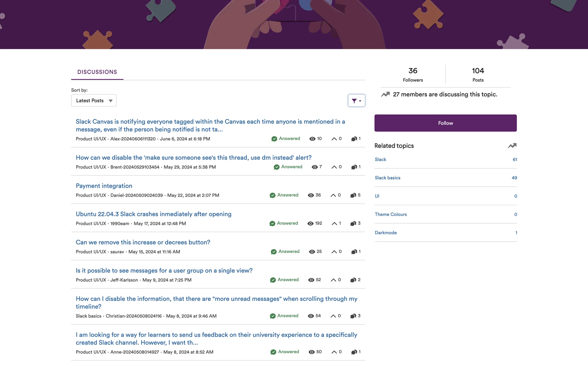Open the Darkmode related topic
Viewport: 588px width, 368px height.
[386, 233]
